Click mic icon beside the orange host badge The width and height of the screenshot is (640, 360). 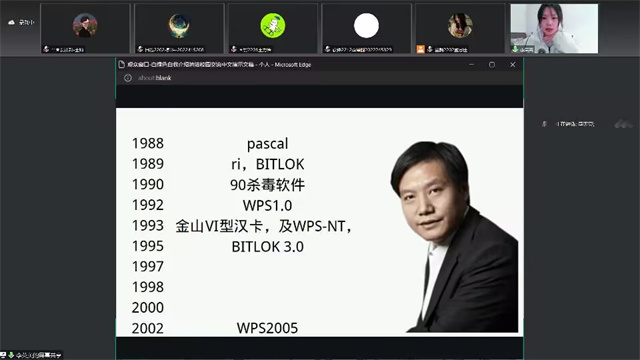(429, 49)
